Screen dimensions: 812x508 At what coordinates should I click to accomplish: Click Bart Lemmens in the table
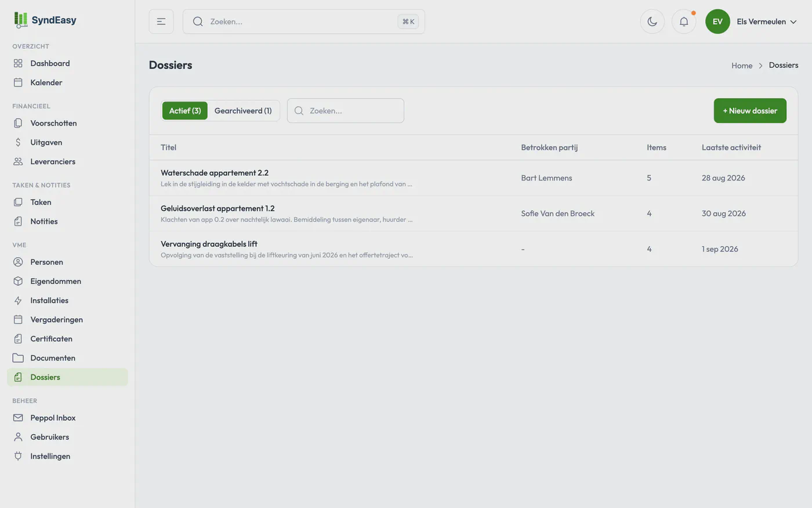click(546, 178)
